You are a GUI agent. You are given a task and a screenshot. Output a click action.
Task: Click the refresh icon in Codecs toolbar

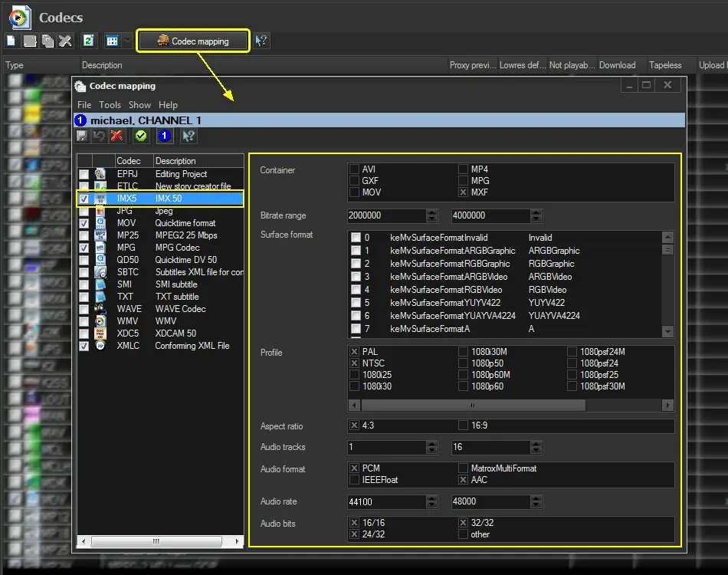tap(89, 41)
